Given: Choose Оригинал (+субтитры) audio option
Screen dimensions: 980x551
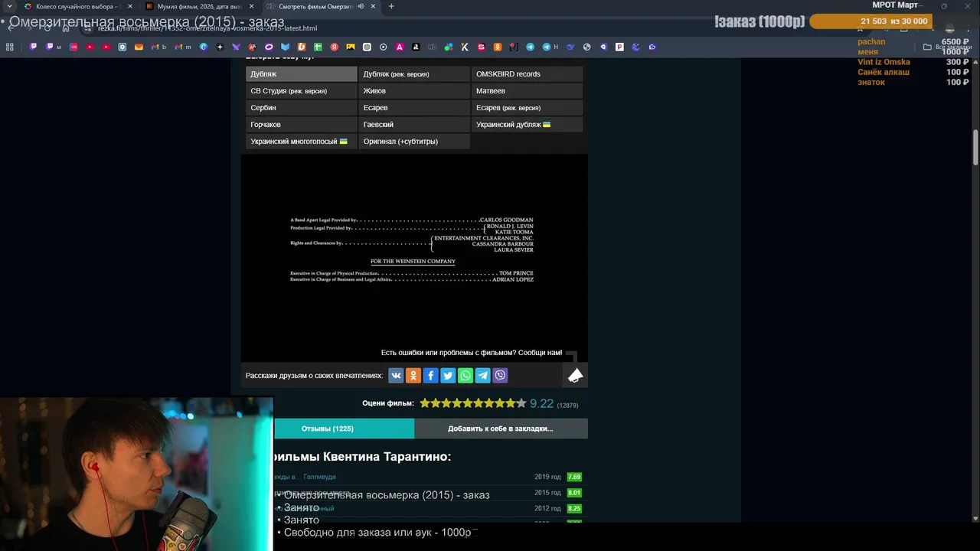Looking at the screenshot, I should point(413,142).
